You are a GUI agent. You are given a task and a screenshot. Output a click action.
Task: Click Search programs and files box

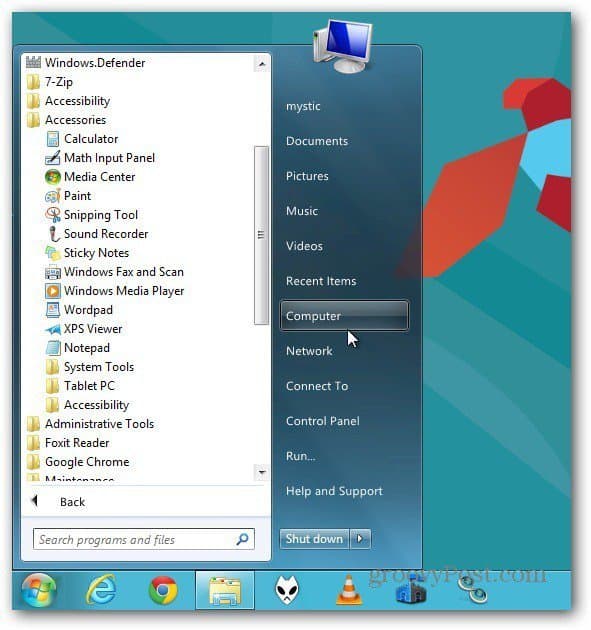(144, 539)
